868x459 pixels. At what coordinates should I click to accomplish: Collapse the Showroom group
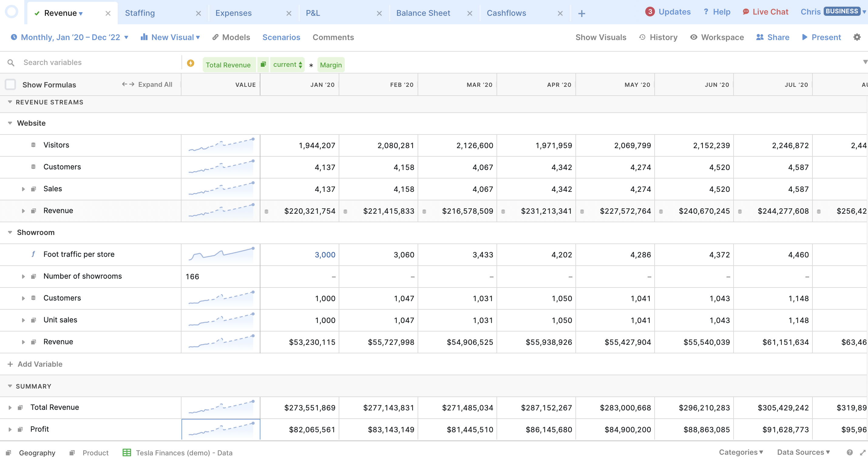tap(10, 233)
